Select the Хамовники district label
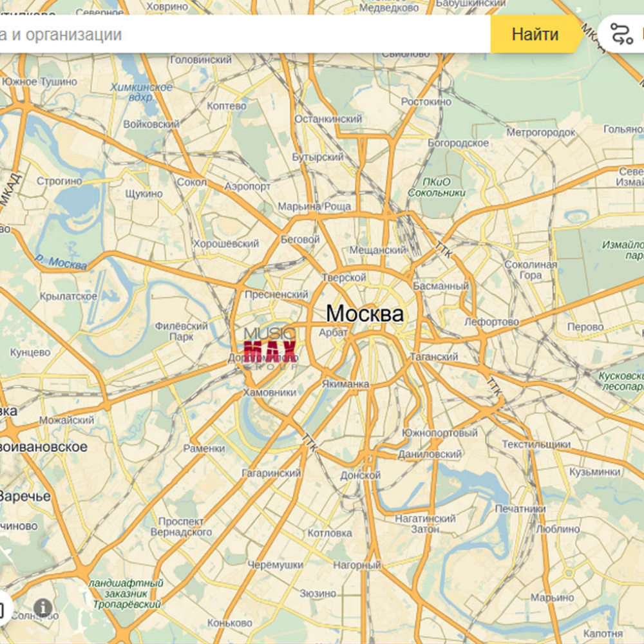Viewport: 644px width, 644px height. 270,392
